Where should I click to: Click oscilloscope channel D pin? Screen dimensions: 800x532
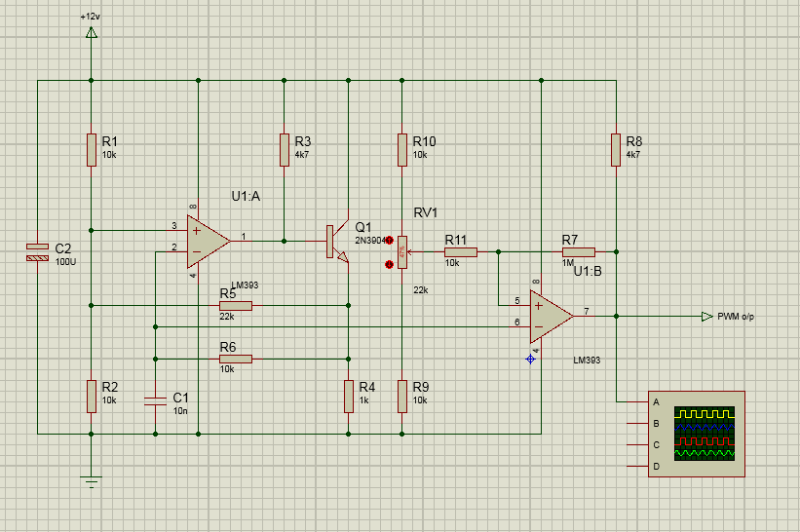pos(637,466)
